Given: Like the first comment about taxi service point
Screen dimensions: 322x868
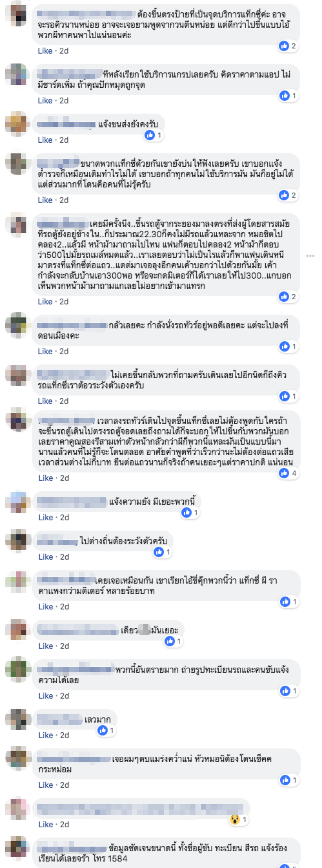Looking at the screenshot, I should pos(45,51).
